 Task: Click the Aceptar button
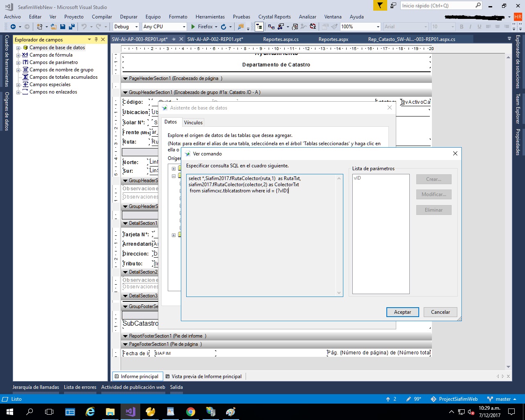402,312
